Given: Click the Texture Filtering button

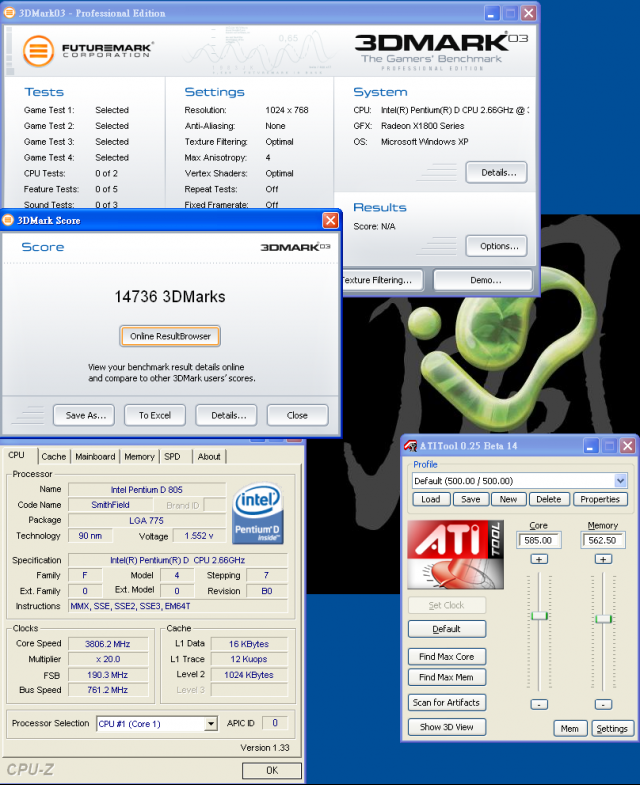Looking at the screenshot, I should (x=382, y=280).
